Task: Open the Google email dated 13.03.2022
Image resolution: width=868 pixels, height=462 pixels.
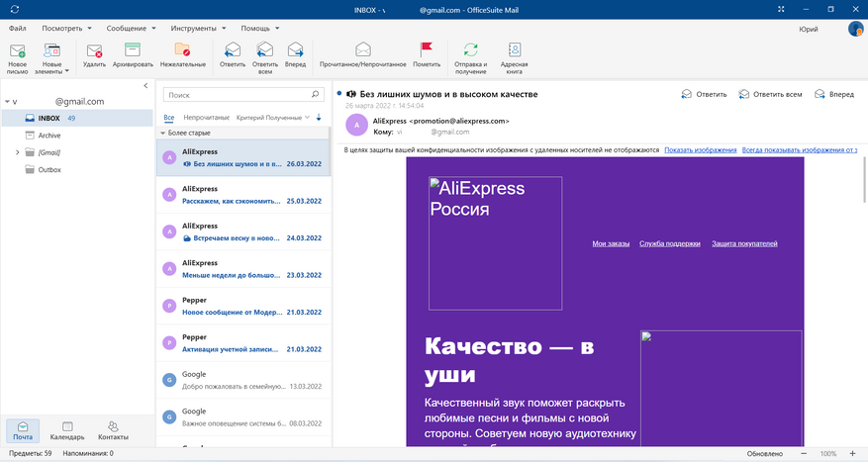Action: click(x=243, y=380)
